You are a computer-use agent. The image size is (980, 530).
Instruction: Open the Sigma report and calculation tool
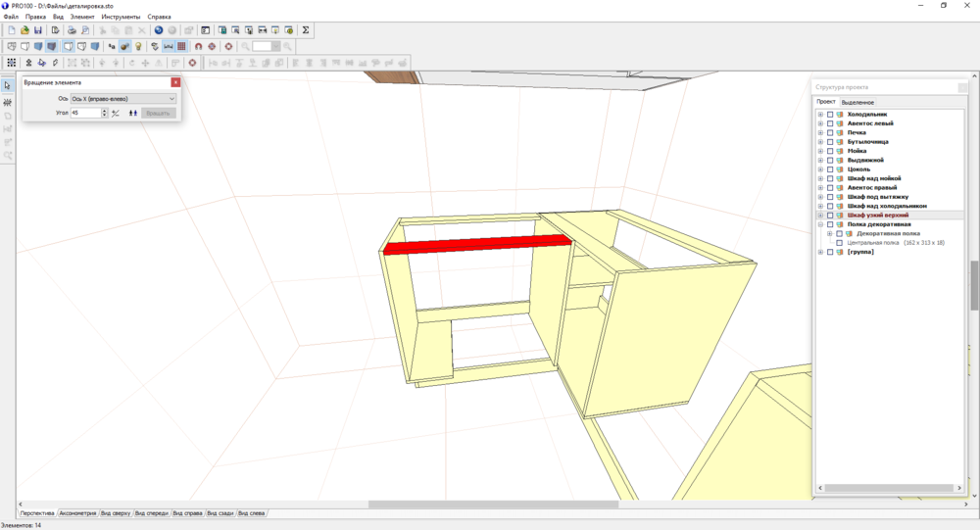[306, 30]
